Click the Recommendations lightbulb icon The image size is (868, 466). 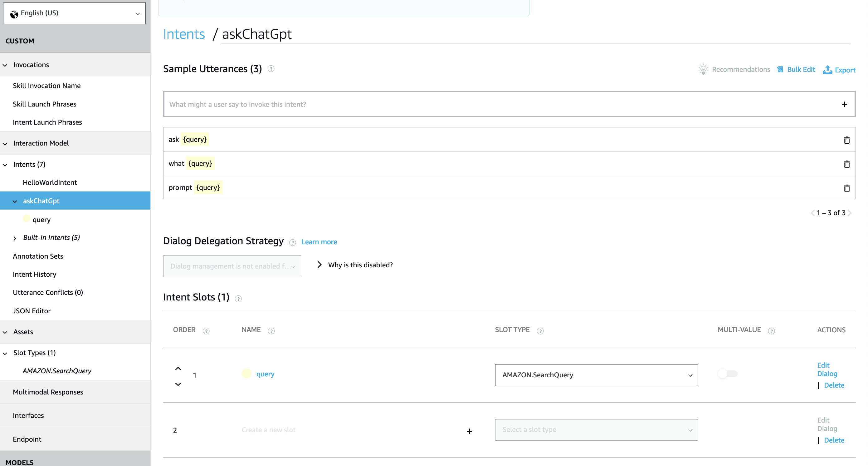[x=703, y=69]
